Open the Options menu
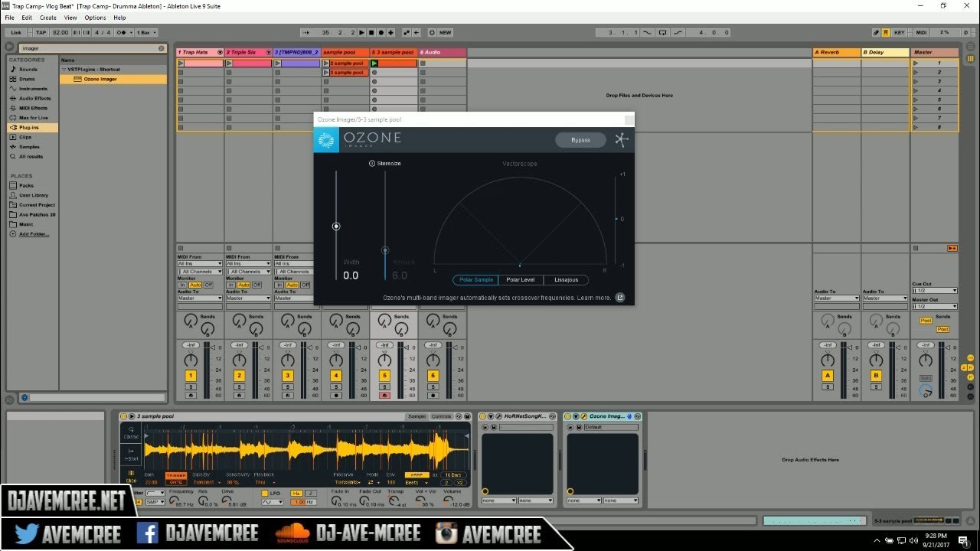This screenshot has height=551, width=980. coord(95,17)
